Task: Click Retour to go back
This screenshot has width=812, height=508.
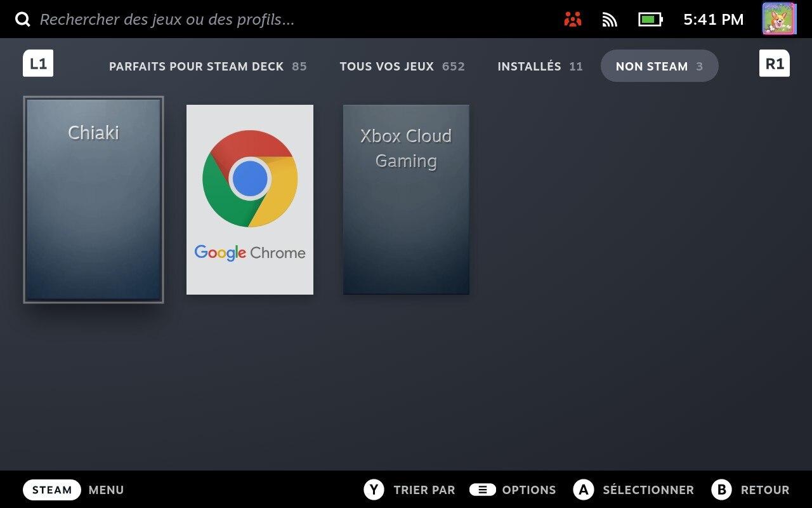Action: click(765, 490)
